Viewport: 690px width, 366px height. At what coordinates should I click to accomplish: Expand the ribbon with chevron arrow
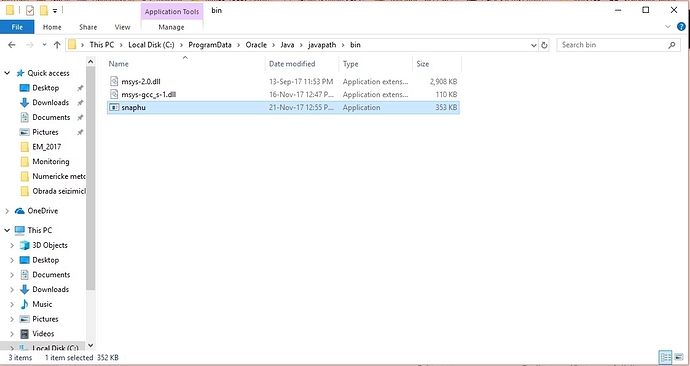668,27
